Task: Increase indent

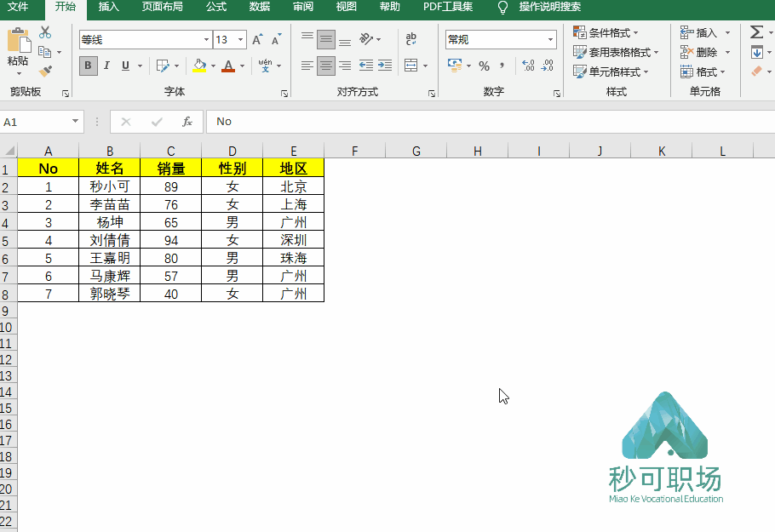Action: (385, 66)
